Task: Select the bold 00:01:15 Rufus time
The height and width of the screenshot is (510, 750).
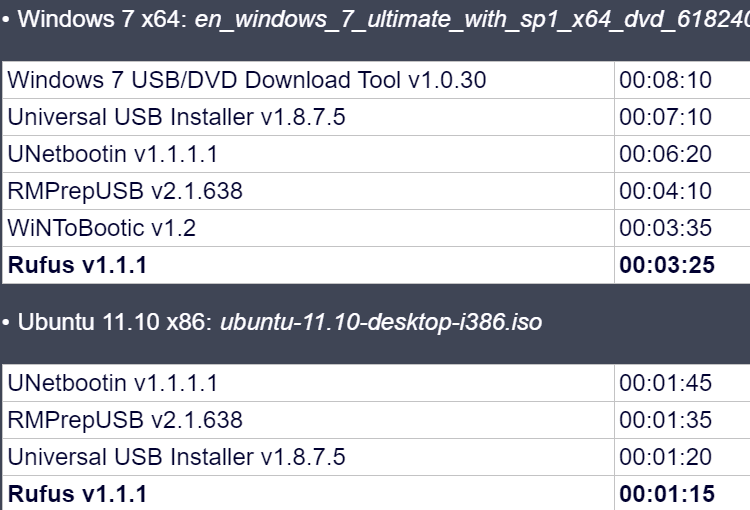Action: pos(667,494)
